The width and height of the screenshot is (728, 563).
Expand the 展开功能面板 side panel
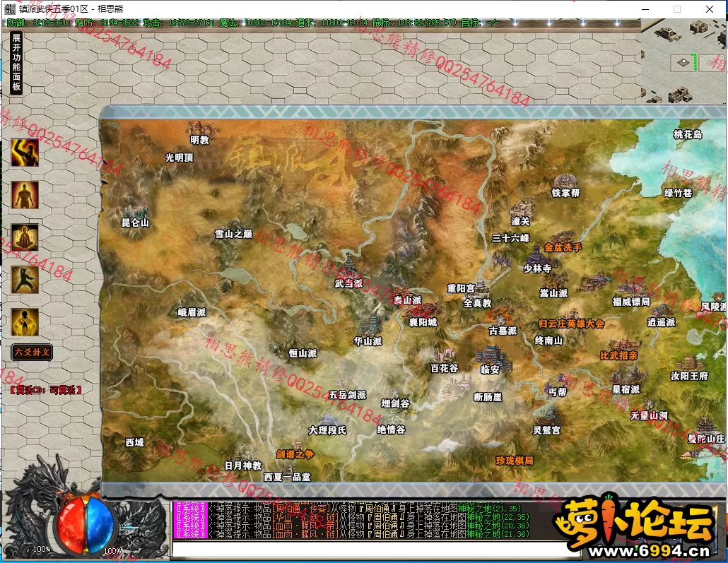pyautogui.click(x=16, y=63)
